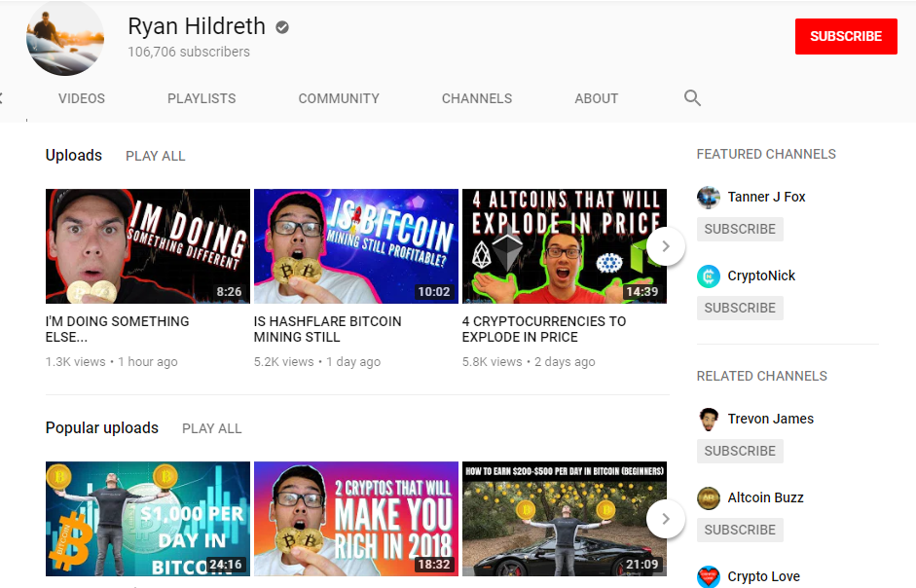This screenshot has width=916, height=588.
Task: Click '106,706 subscribers' text
Action: [x=189, y=52]
